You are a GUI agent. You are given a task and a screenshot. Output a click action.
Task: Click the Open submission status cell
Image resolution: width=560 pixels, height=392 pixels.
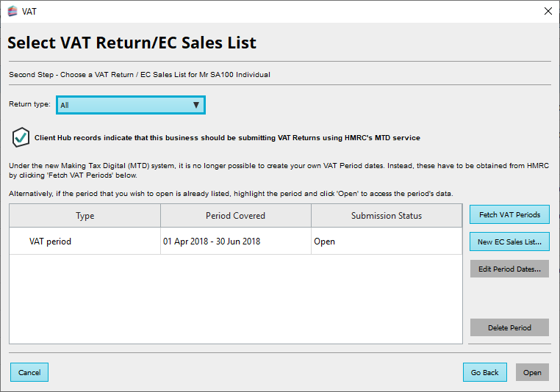(x=324, y=241)
